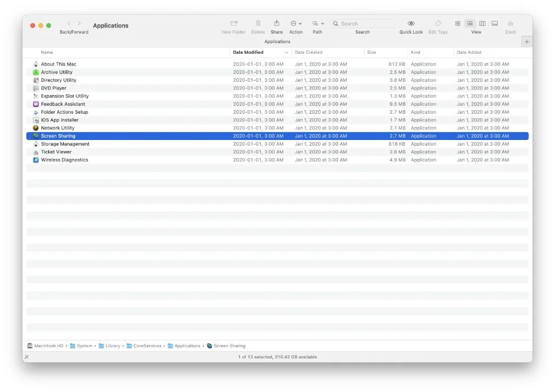This screenshot has height=392, width=555.
Task: Select the Wireless Diagnostics icon
Action: [36, 160]
